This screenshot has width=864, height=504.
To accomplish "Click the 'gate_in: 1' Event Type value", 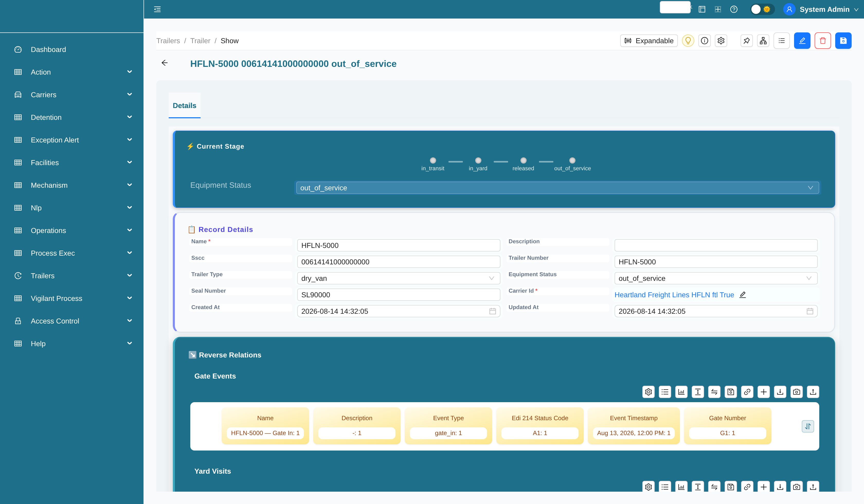I will 448,433.
